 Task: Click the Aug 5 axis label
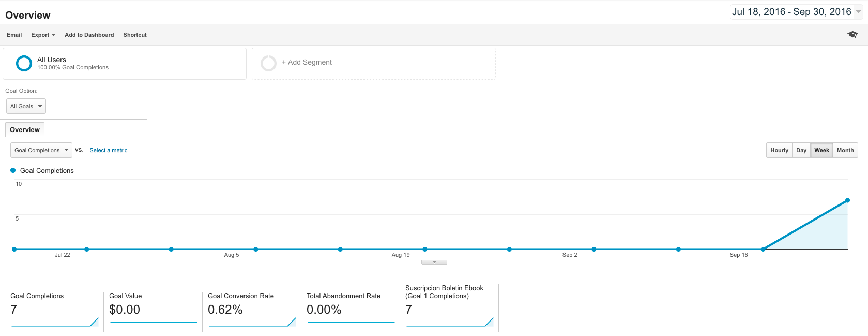(x=232, y=255)
